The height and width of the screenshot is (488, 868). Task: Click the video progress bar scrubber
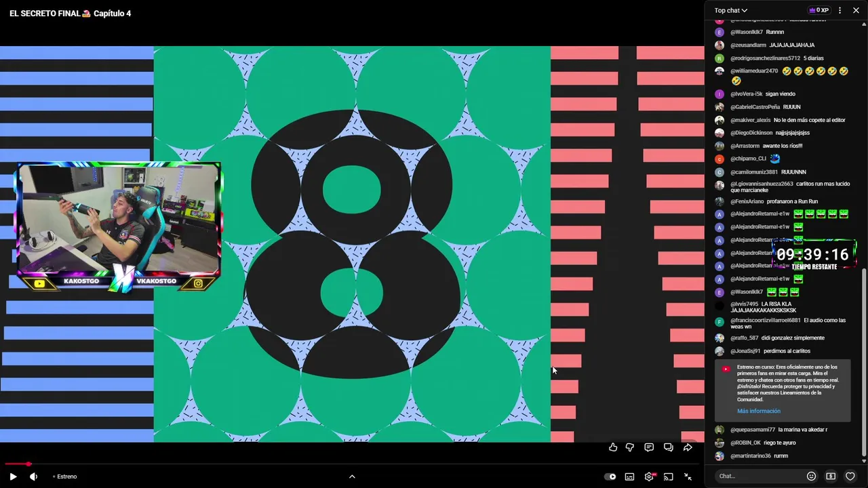point(28,464)
